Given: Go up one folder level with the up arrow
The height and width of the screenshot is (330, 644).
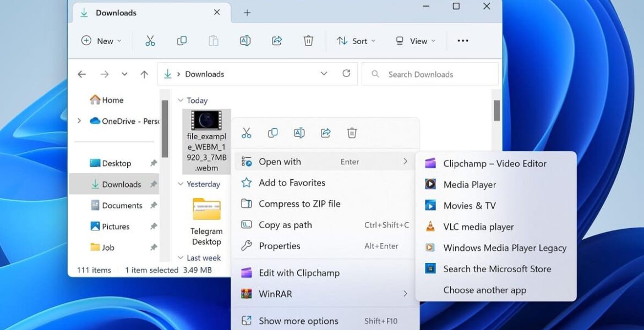Looking at the screenshot, I should coord(144,74).
